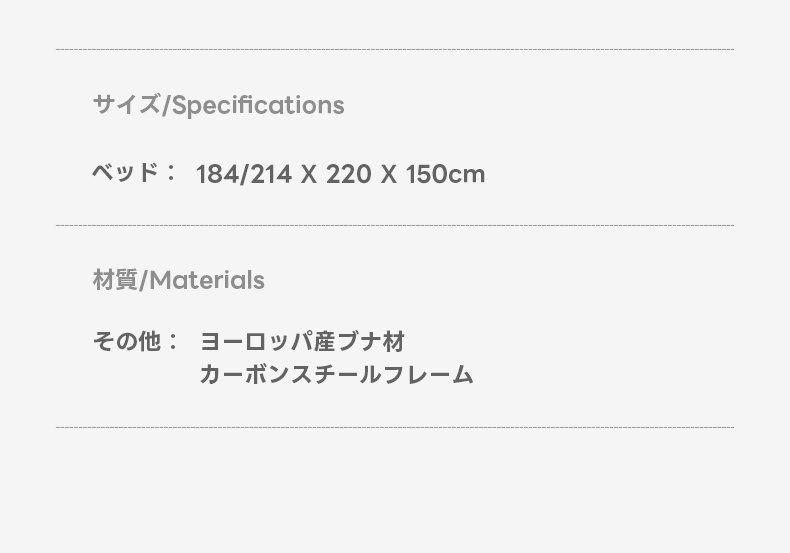Click the dashed divider above the Materials heading
Image resolution: width=790 pixels, height=553 pixels.
395,225
